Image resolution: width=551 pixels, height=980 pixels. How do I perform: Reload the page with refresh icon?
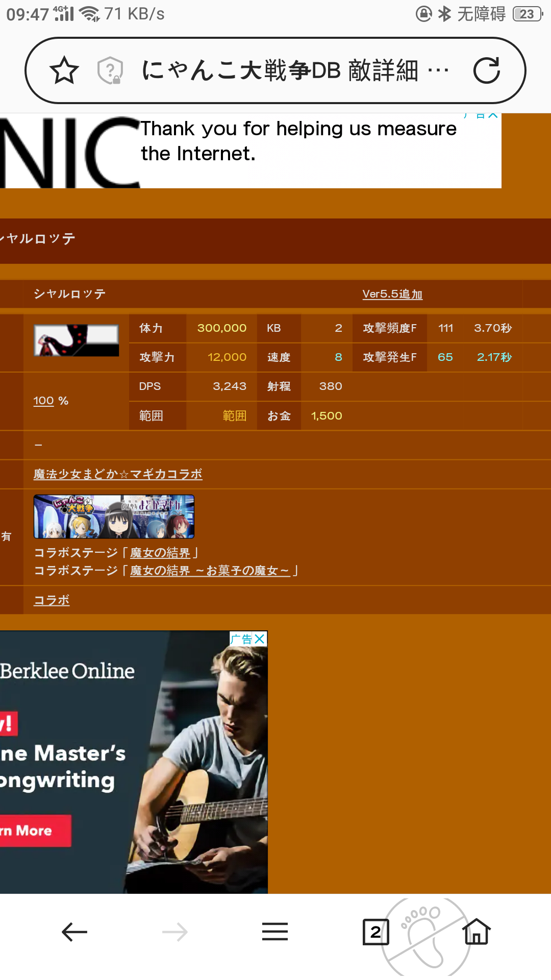tap(486, 70)
